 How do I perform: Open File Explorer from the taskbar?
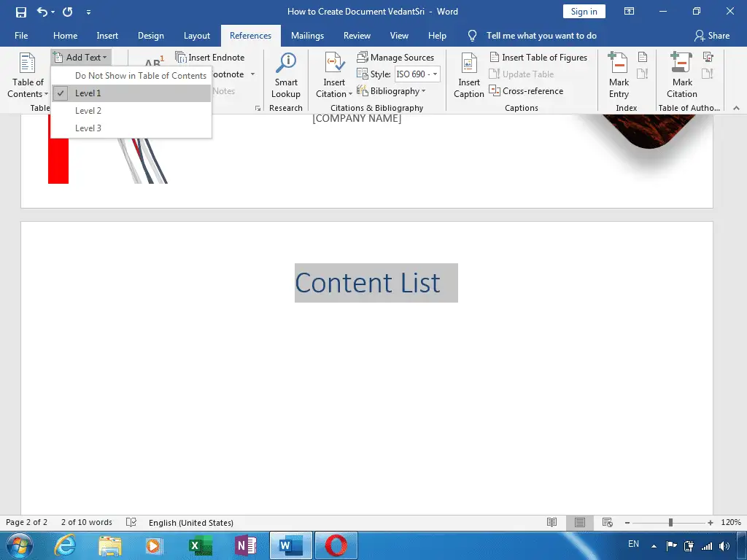coord(110,545)
